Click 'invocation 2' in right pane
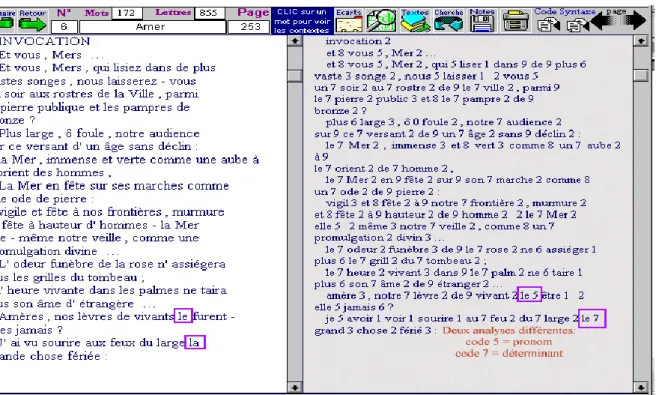Screen dimensions: 656x395 (358, 41)
